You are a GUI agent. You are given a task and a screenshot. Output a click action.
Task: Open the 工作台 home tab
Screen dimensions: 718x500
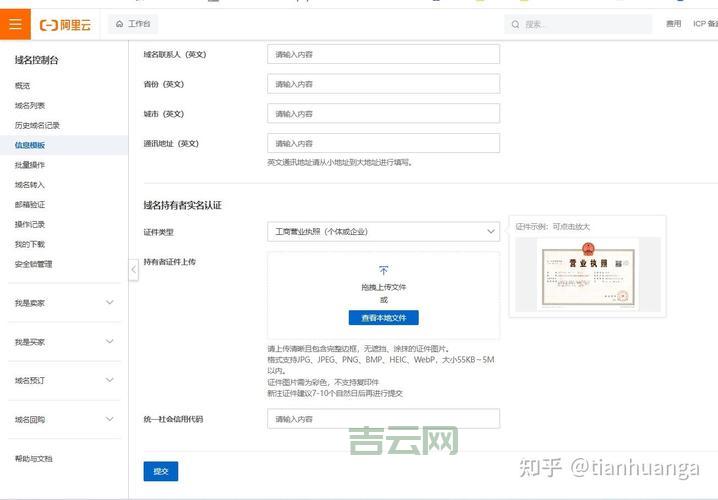[x=133, y=24]
